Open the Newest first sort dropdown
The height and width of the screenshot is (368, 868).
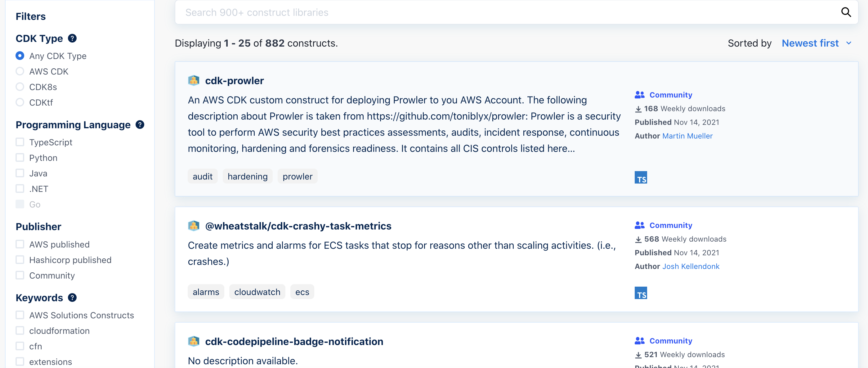click(x=810, y=43)
